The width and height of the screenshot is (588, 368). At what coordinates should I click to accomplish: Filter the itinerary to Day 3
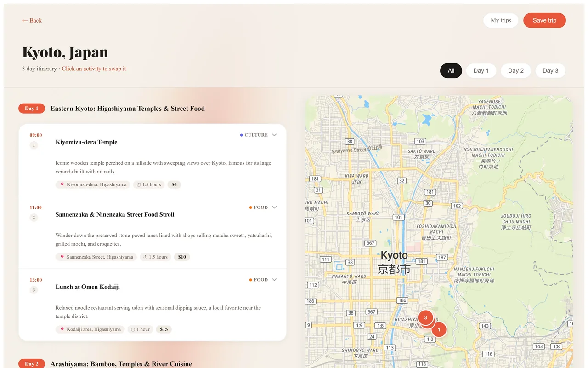click(x=550, y=71)
